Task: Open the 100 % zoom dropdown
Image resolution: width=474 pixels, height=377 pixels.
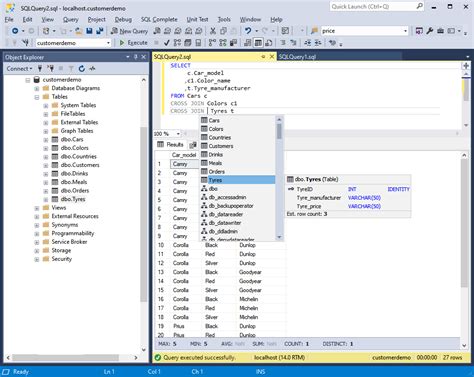Action: tap(178, 134)
